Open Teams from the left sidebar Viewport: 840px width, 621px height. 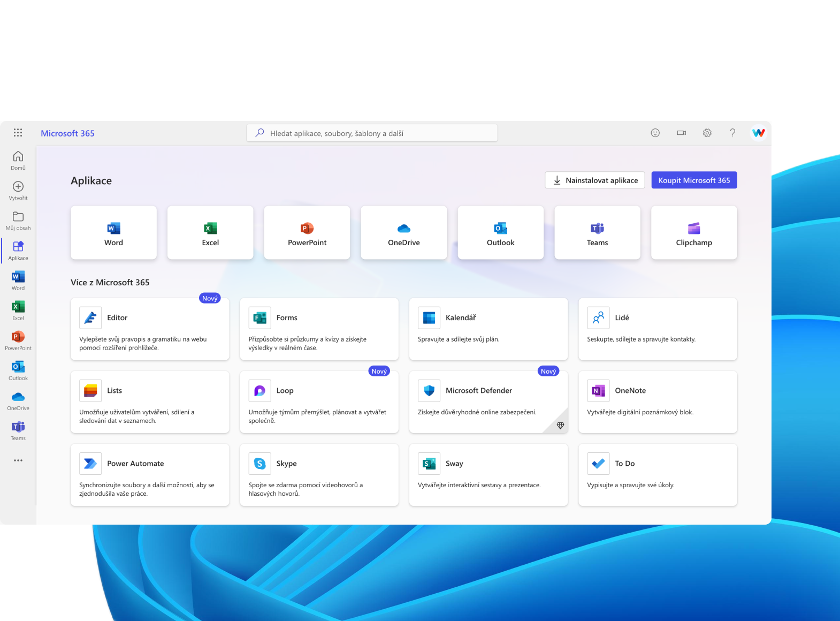[18, 430]
